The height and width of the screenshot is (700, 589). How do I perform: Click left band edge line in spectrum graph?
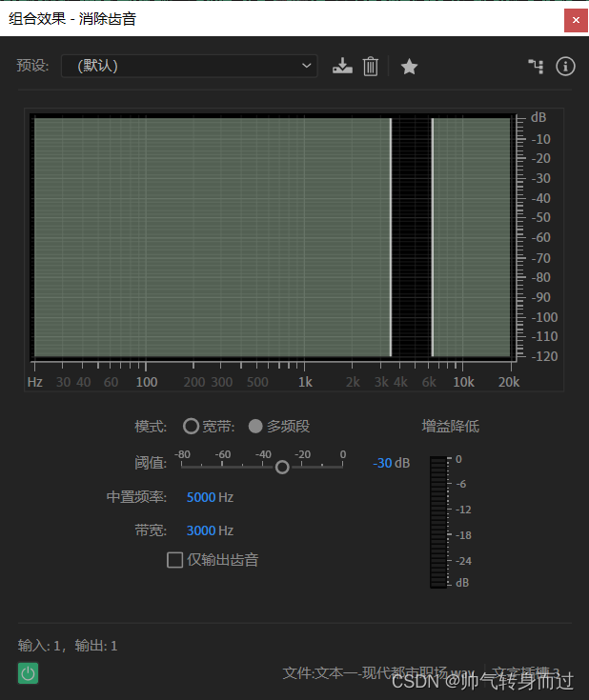[x=391, y=237]
